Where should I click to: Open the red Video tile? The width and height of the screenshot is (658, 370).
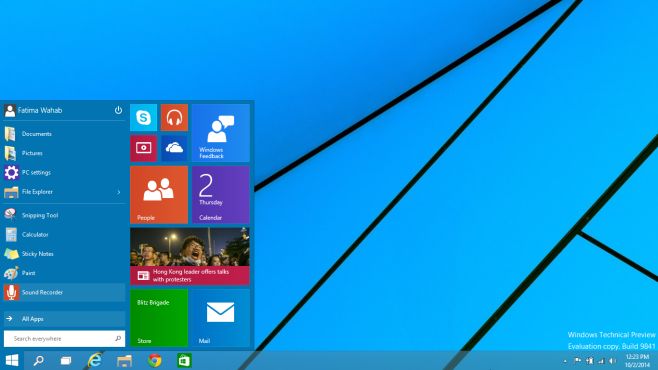(144, 148)
